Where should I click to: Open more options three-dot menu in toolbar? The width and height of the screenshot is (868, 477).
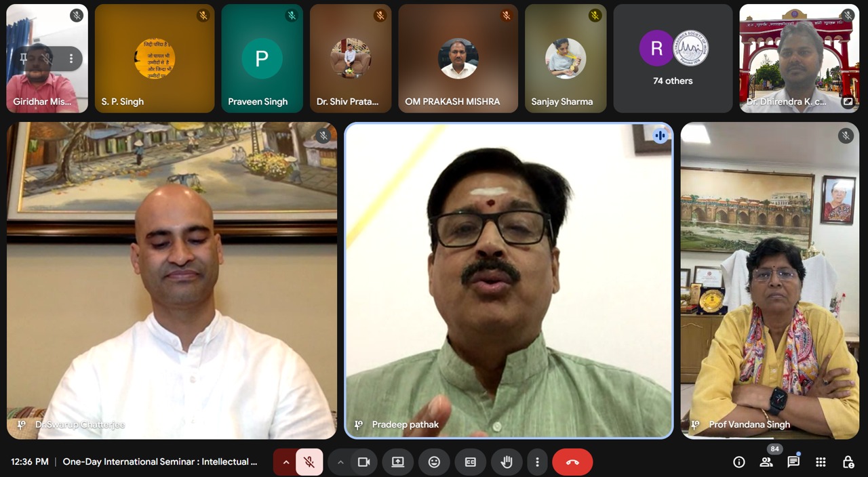[x=537, y=462]
